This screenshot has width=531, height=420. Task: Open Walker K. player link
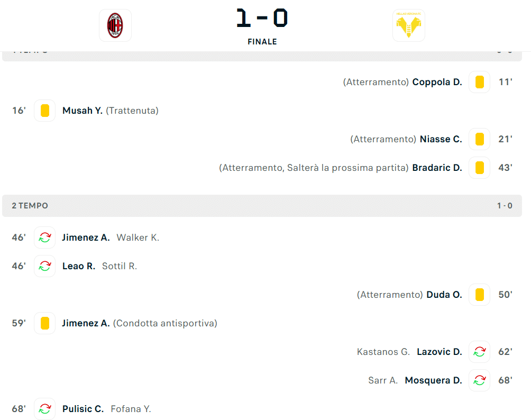tap(138, 238)
